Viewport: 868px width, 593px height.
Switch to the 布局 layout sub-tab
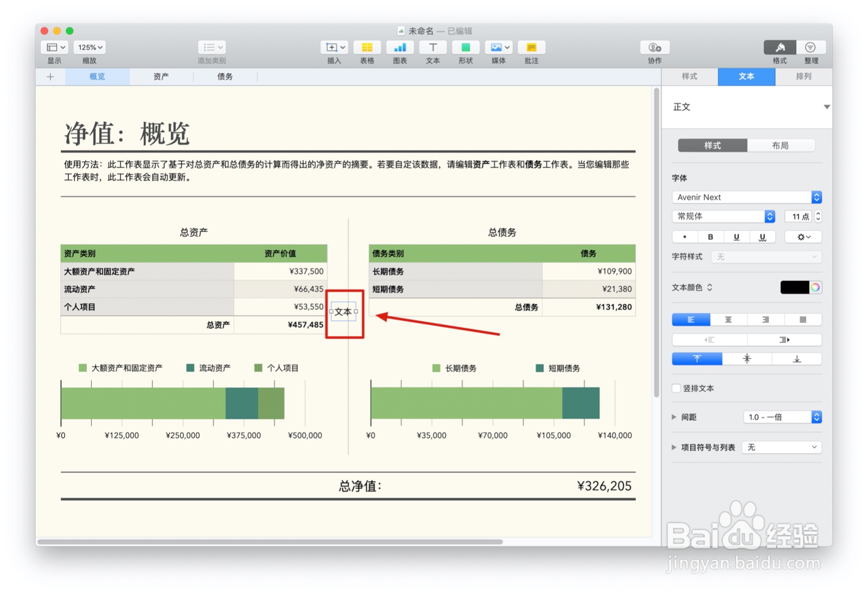pos(782,145)
